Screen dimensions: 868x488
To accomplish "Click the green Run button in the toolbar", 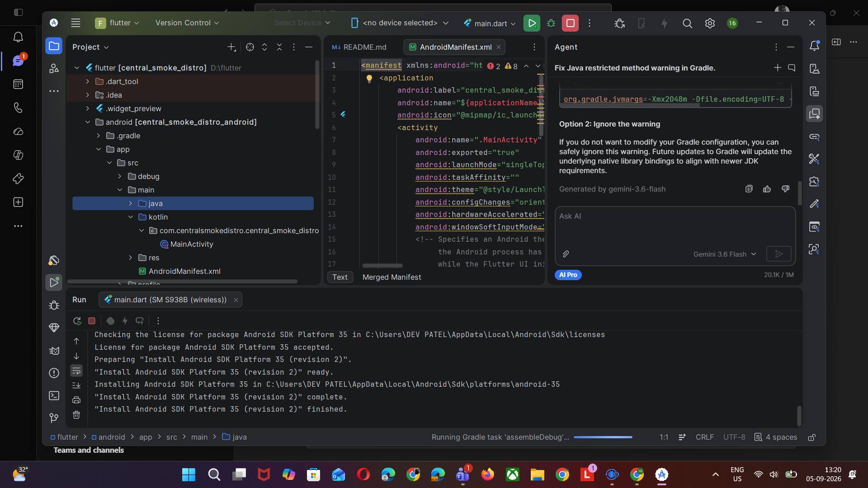I will pos(532,23).
